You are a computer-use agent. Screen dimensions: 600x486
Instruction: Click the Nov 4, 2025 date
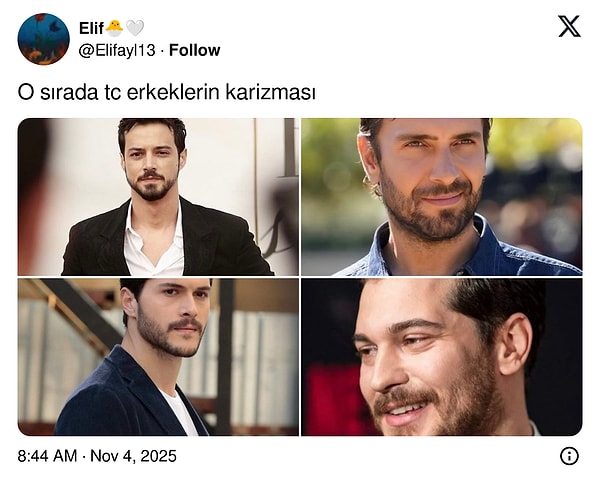coord(134,456)
